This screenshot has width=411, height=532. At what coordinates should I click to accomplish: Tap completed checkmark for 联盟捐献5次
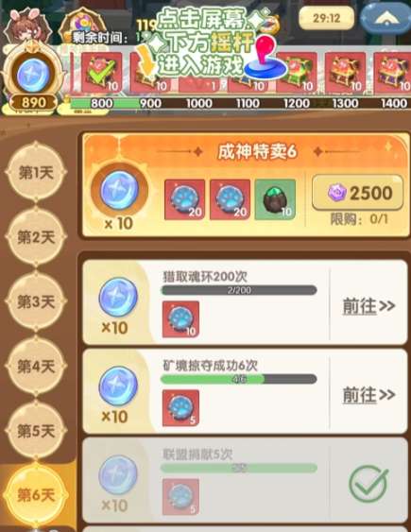[368, 484]
